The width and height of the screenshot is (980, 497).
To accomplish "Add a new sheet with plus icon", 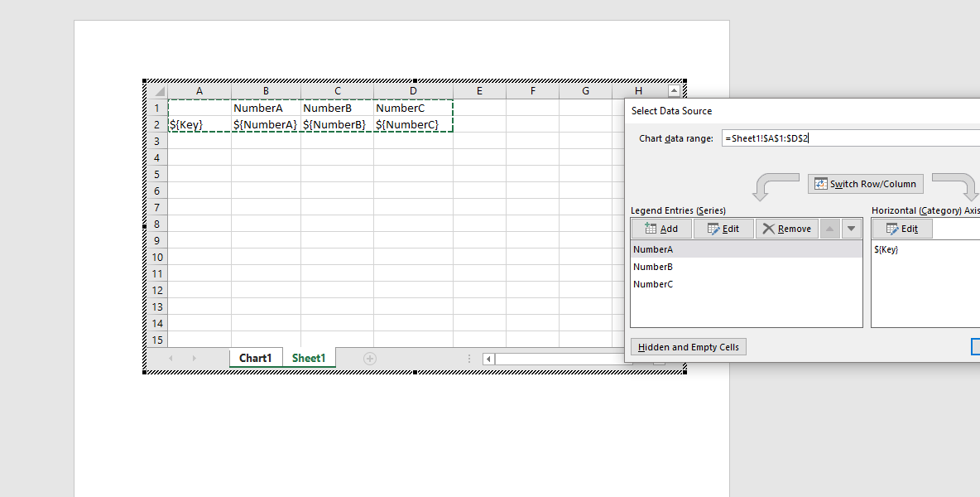I will (x=370, y=359).
